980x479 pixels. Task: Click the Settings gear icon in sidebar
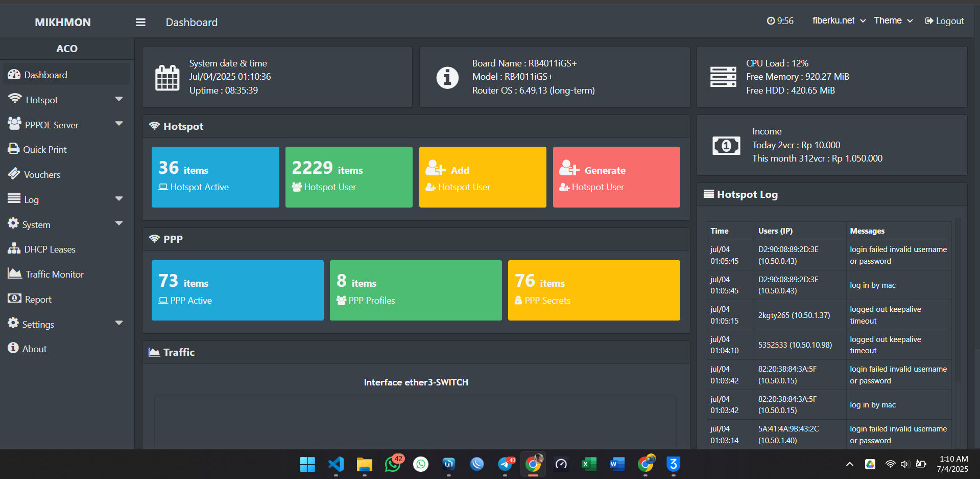point(13,323)
